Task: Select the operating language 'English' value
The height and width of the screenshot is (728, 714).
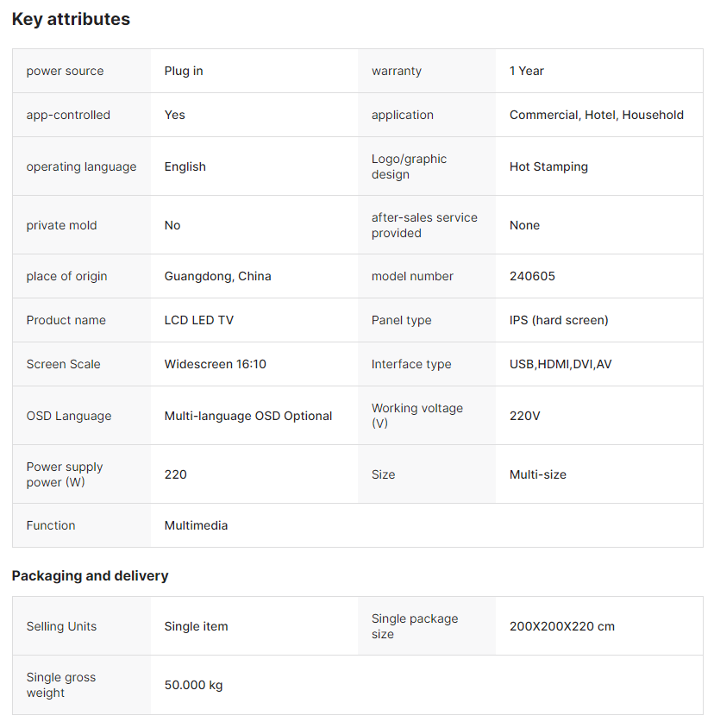Action: tap(185, 166)
